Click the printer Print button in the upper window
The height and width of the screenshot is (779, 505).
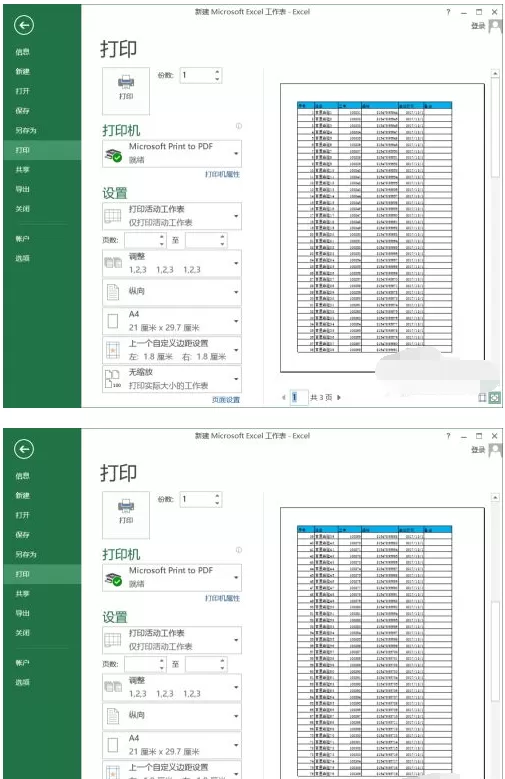pyautogui.click(x=126, y=91)
